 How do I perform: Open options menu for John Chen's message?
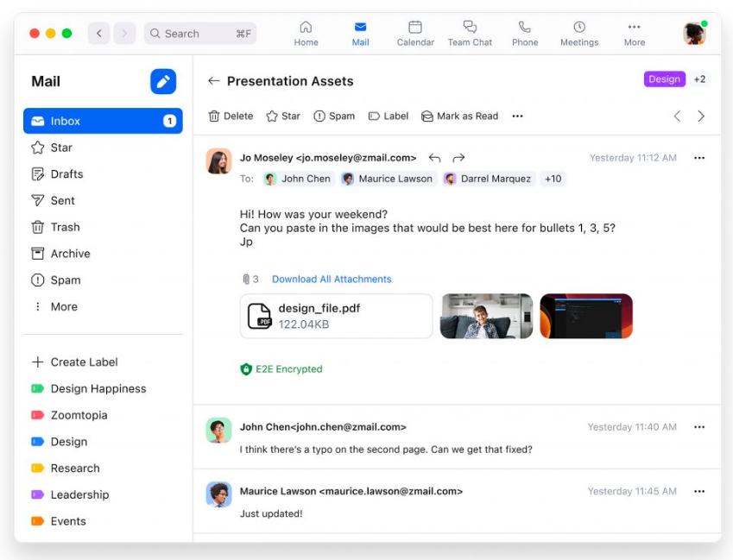(x=699, y=427)
